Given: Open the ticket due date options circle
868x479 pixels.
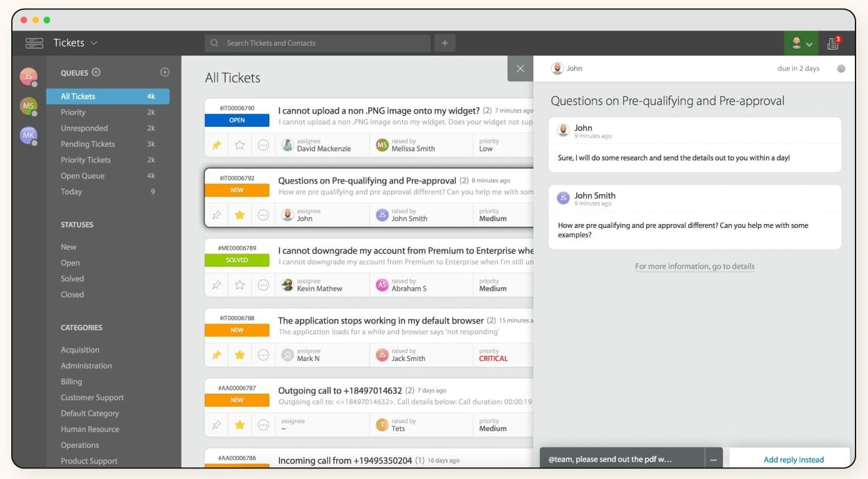Looking at the screenshot, I should click(841, 68).
